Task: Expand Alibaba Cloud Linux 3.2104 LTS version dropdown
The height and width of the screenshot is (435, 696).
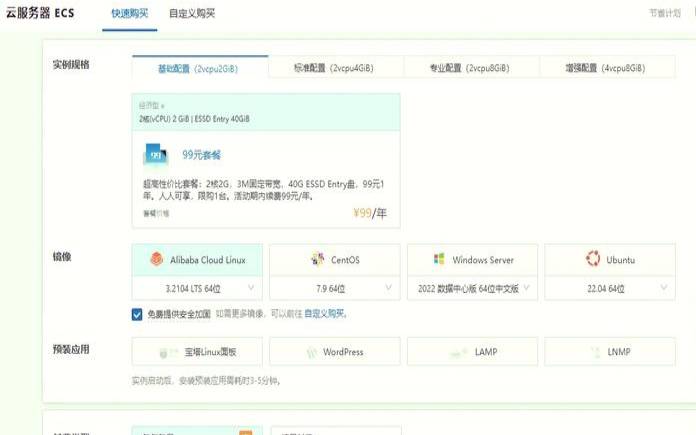Action: point(249,288)
